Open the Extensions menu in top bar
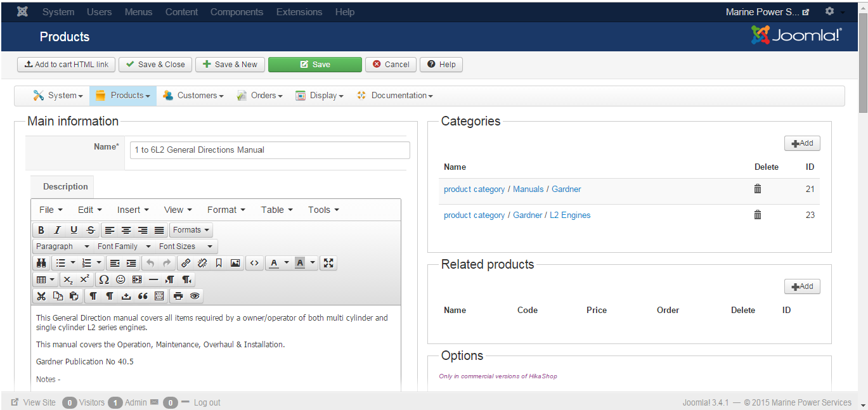This screenshot has height=410, width=868. point(299,12)
